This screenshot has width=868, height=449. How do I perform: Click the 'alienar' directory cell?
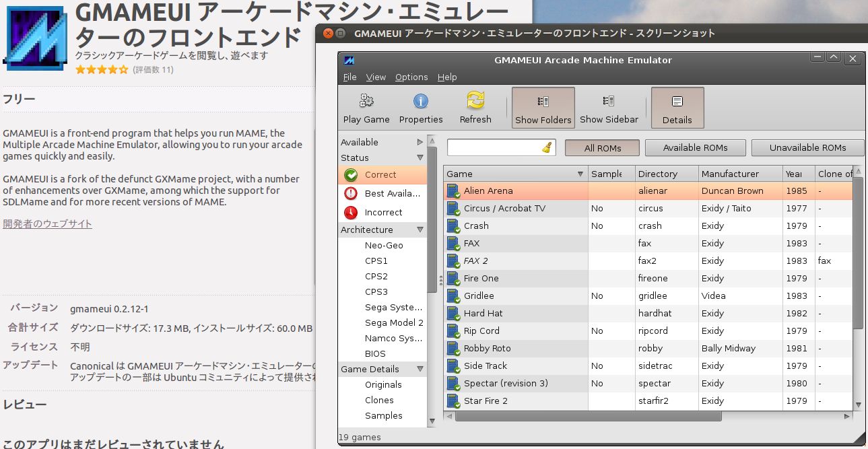653,191
